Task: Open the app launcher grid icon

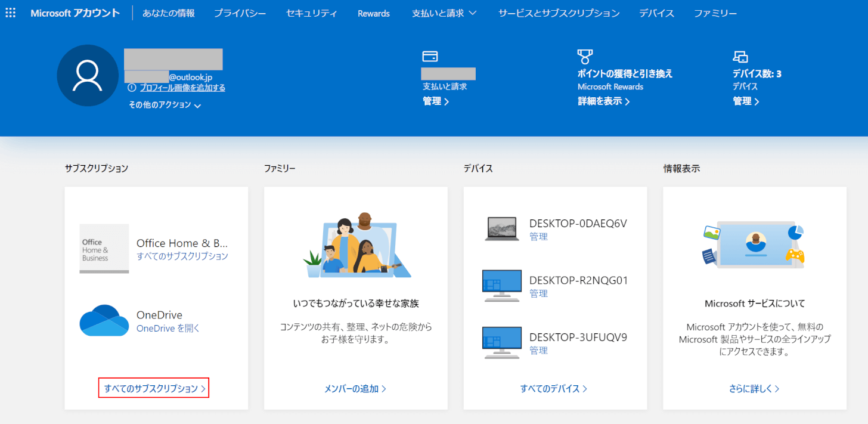Action: click(11, 13)
